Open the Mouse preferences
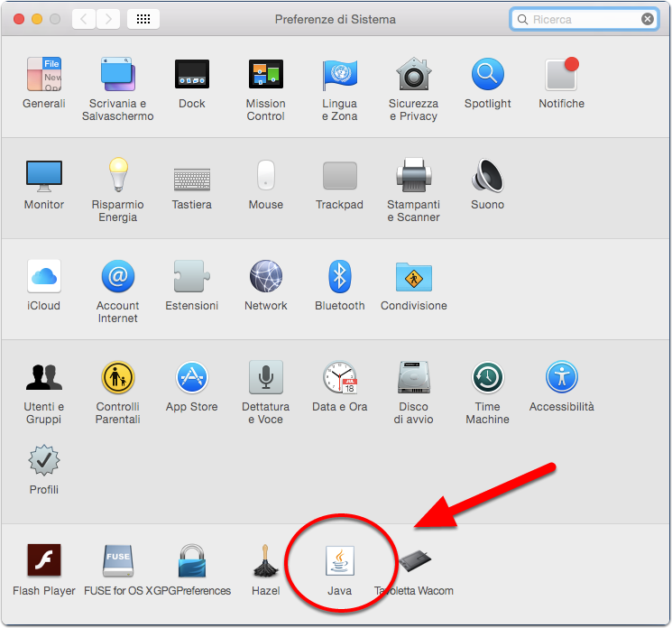672x628 pixels. point(266,175)
